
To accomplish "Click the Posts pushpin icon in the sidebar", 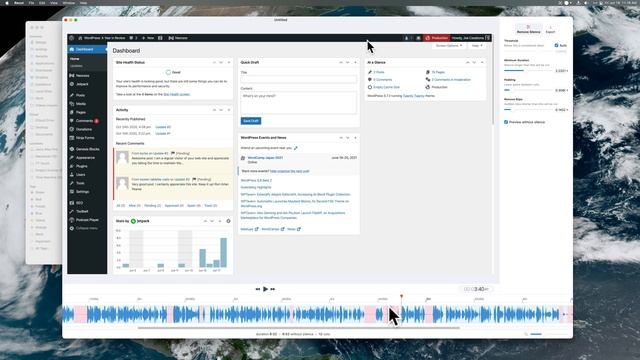I will click(72, 95).
